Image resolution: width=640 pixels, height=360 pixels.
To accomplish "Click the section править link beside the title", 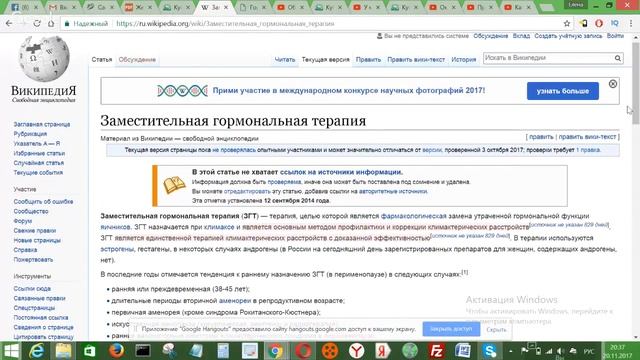I will [541, 137].
